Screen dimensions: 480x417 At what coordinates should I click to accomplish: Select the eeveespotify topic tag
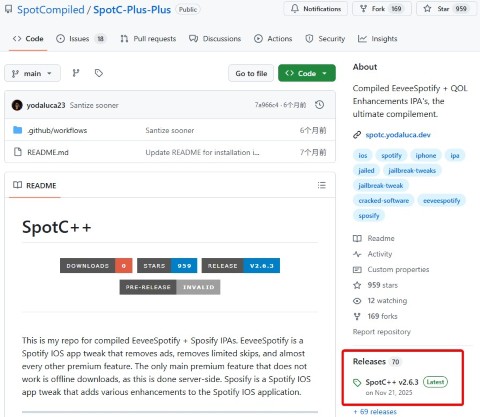point(441,200)
